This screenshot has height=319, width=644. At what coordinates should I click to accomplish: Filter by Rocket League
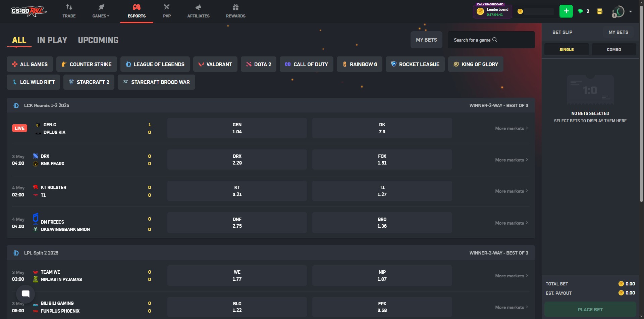point(415,64)
